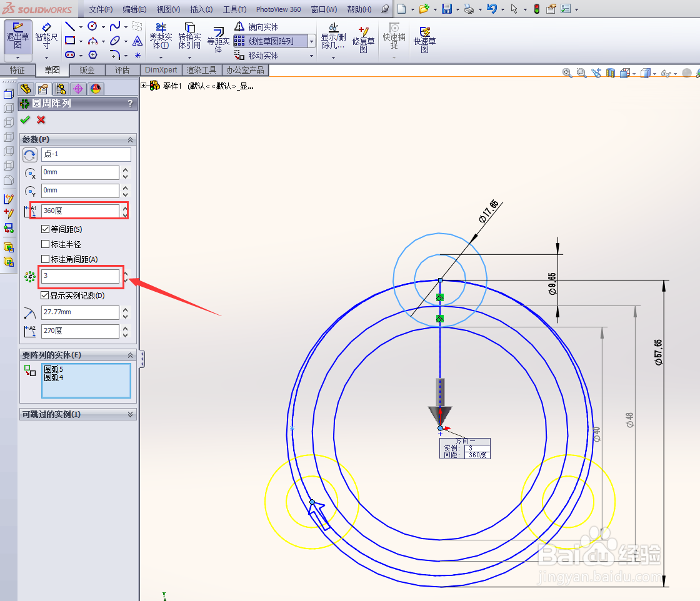The image size is (700, 601).
Task: Click the 27.77mm radius input field
Action: tap(81, 312)
